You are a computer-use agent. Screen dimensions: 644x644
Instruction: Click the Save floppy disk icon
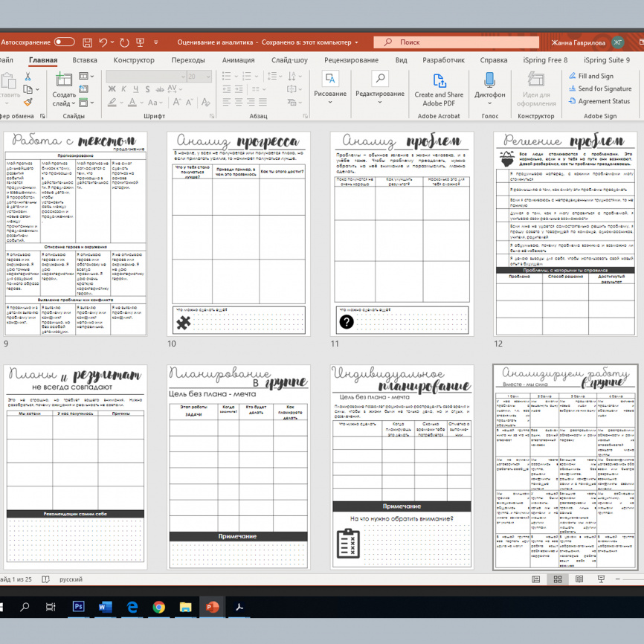tap(87, 42)
